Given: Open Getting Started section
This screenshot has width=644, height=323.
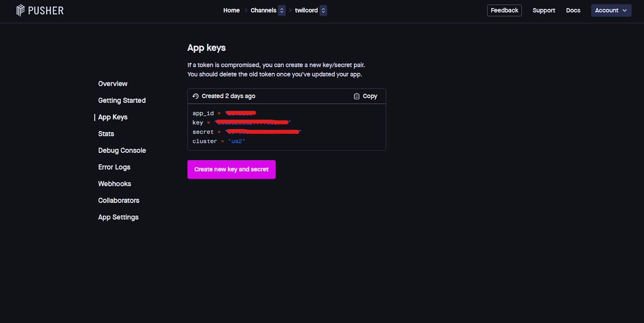Looking at the screenshot, I should pyautogui.click(x=122, y=101).
